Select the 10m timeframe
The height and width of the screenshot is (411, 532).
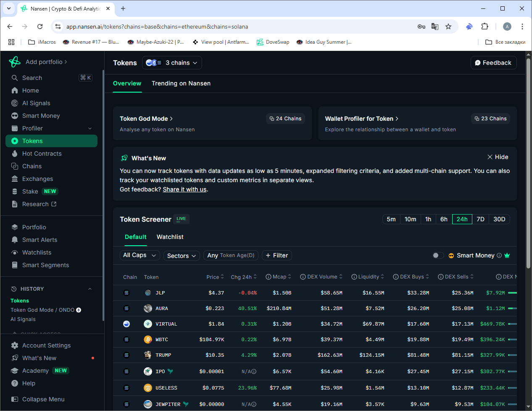coord(411,219)
